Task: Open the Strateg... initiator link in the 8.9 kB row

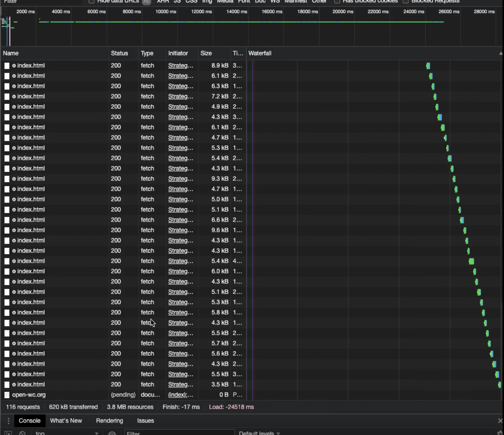Action: pyautogui.click(x=180, y=66)
